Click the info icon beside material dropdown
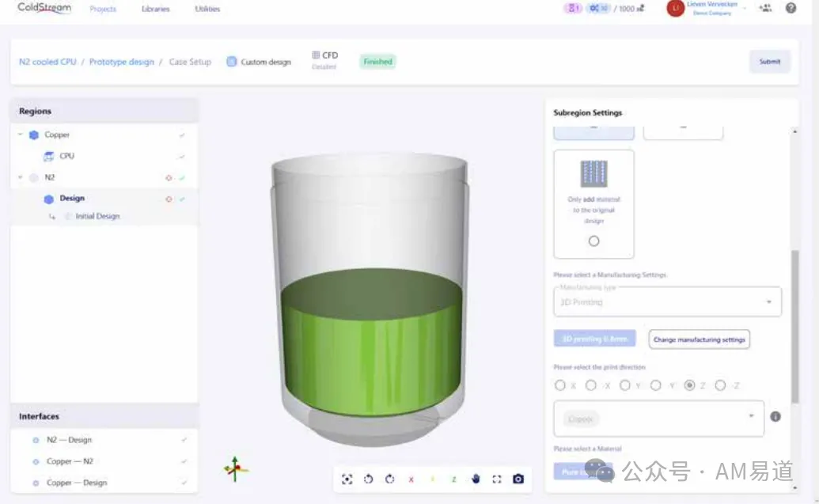The height and width of the screenshot is (504, 819). (x=775, y=417)
